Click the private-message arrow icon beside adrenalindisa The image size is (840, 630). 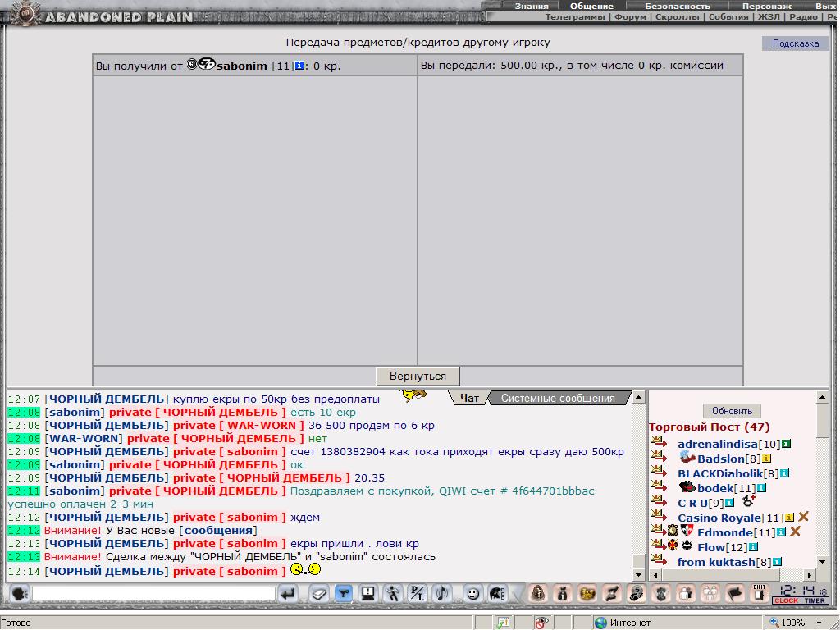point(659,442)
